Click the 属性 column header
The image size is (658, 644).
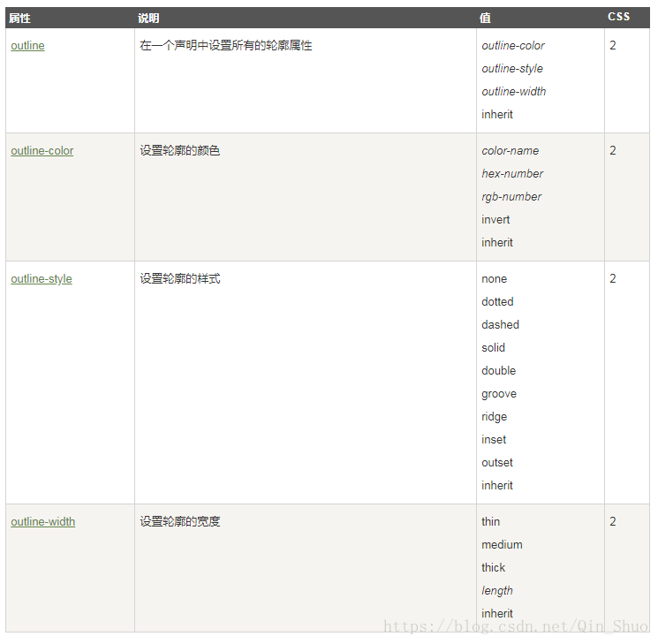[x=19, y=18]
